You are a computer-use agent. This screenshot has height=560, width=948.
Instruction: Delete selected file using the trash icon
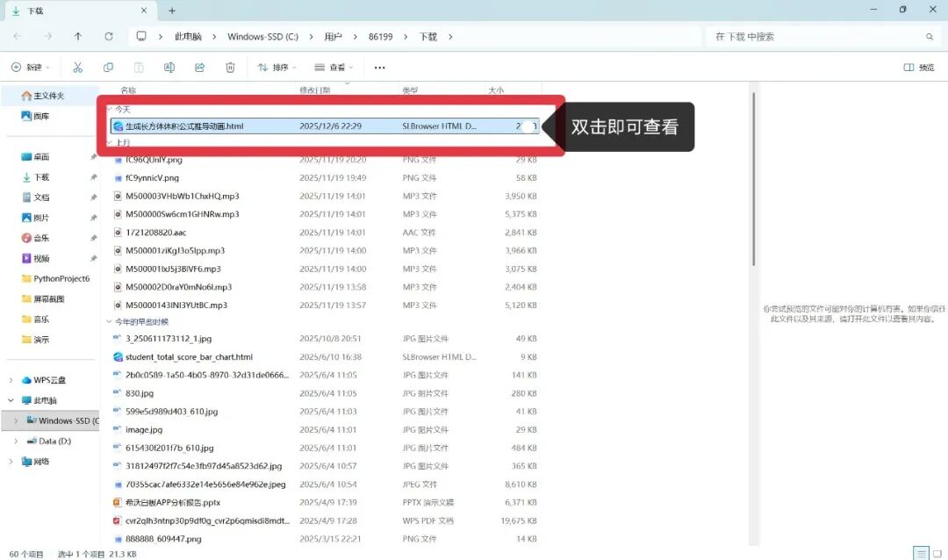point(230,67)
